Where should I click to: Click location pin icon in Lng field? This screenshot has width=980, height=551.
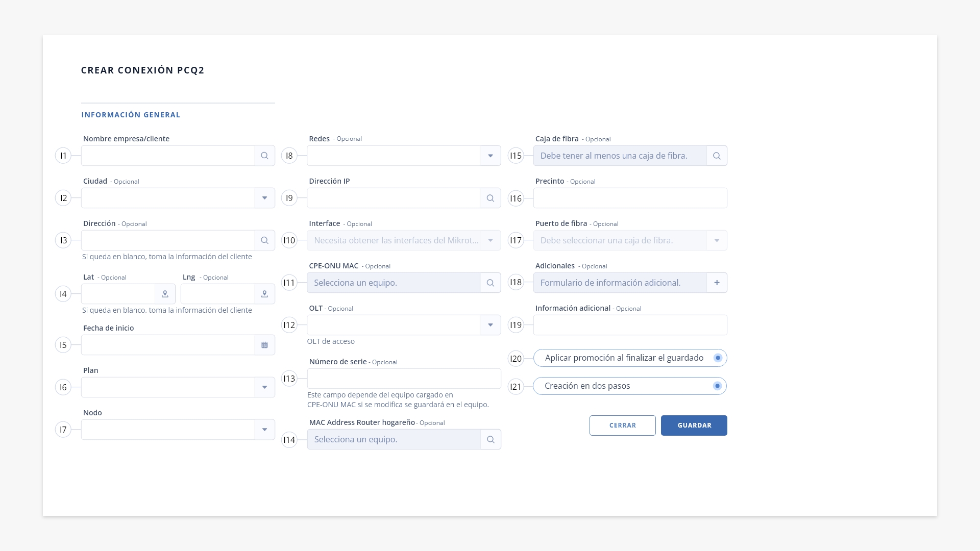(x=264, y=294)
